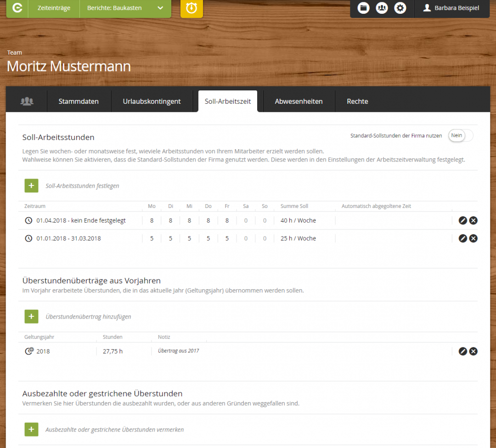Open the team members icon in the header
This screenshot has width=496, height=448.
click(x=382, y=8)
